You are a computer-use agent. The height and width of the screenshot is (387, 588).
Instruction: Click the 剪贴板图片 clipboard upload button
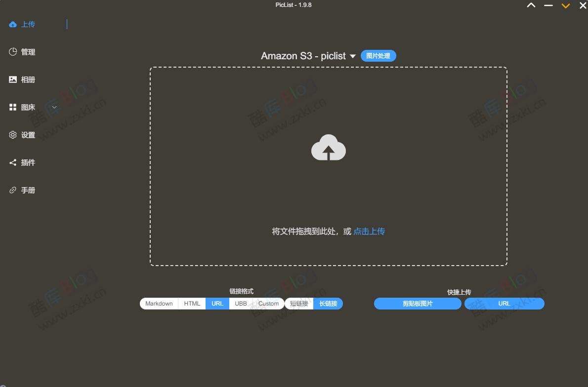point(417,304)
